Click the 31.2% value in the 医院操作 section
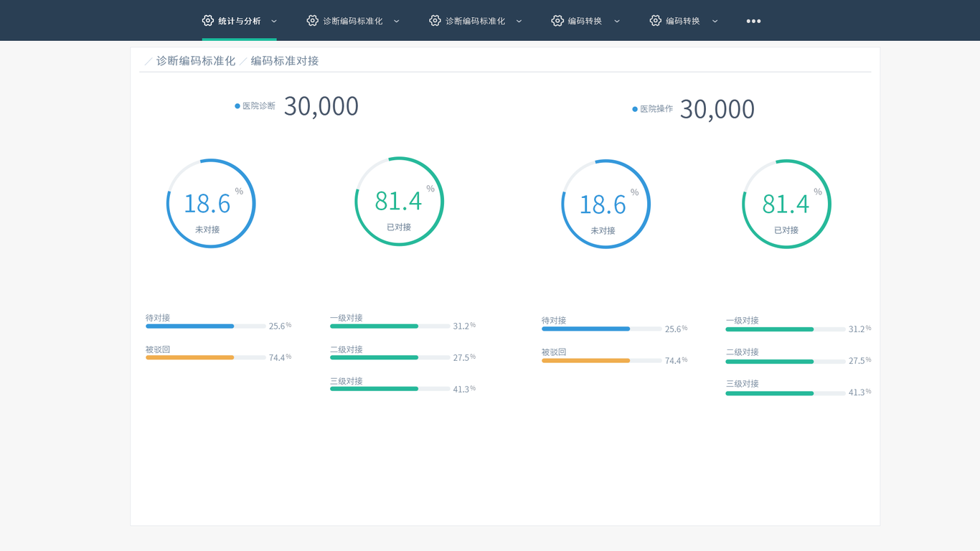The width and height of the screenshot is (980, 551). [x=859, y=329]
